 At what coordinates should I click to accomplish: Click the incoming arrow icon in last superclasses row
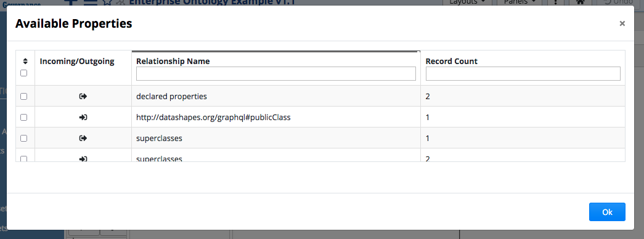[83, 158]
